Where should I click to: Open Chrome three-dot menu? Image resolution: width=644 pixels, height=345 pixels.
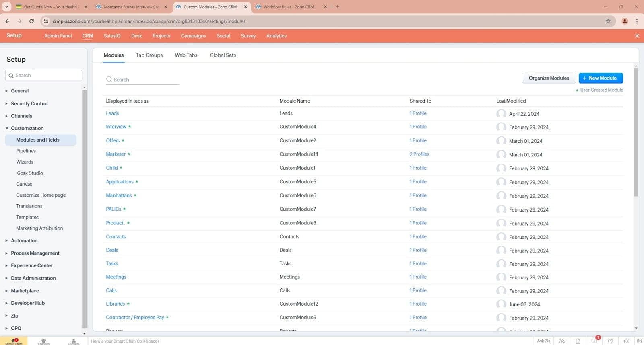pos(637,21)
